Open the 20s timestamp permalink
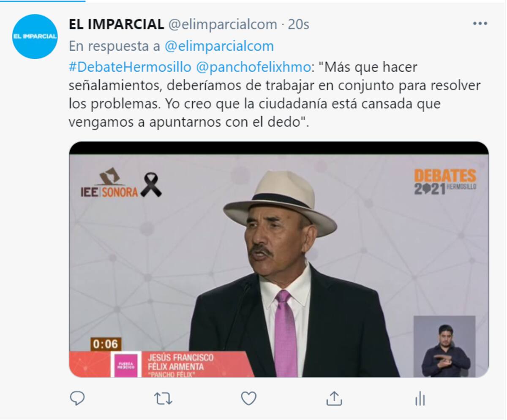507x420 pixels. tap(298, 24)
